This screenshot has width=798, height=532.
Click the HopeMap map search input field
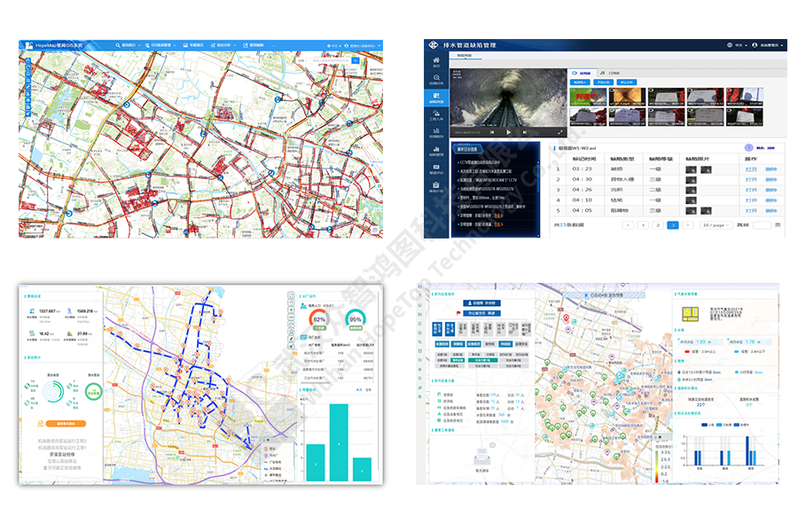click(331, 60)
